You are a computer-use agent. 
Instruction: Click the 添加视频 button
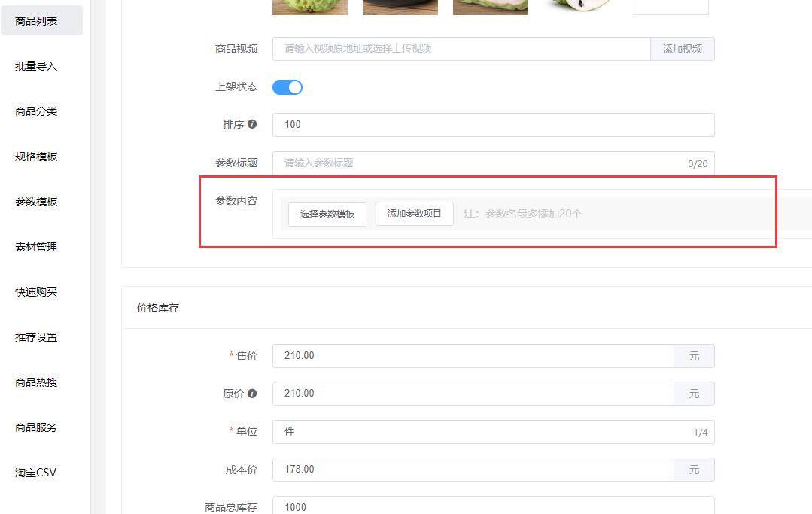pos(683,49)
